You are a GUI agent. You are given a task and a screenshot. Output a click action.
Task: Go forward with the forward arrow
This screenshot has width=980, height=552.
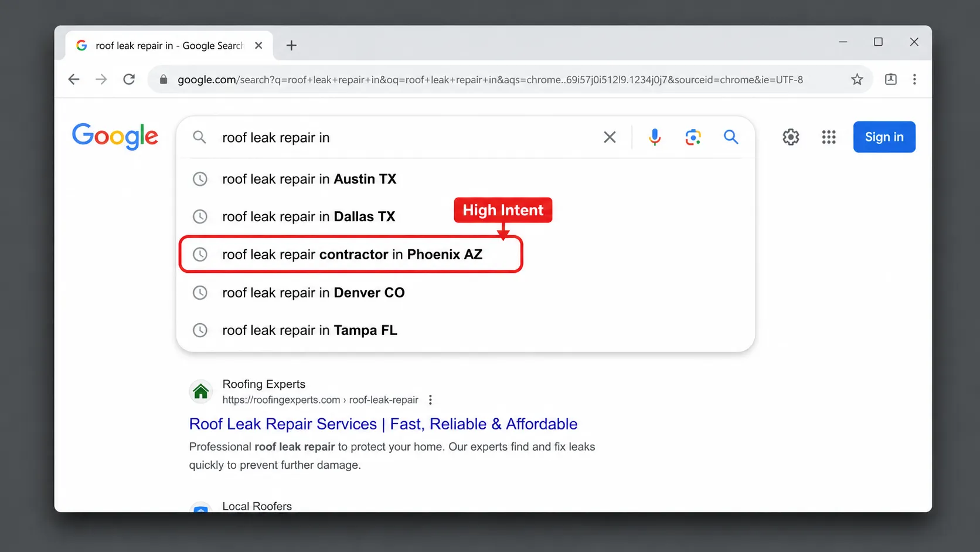click(x=101, y=79)
